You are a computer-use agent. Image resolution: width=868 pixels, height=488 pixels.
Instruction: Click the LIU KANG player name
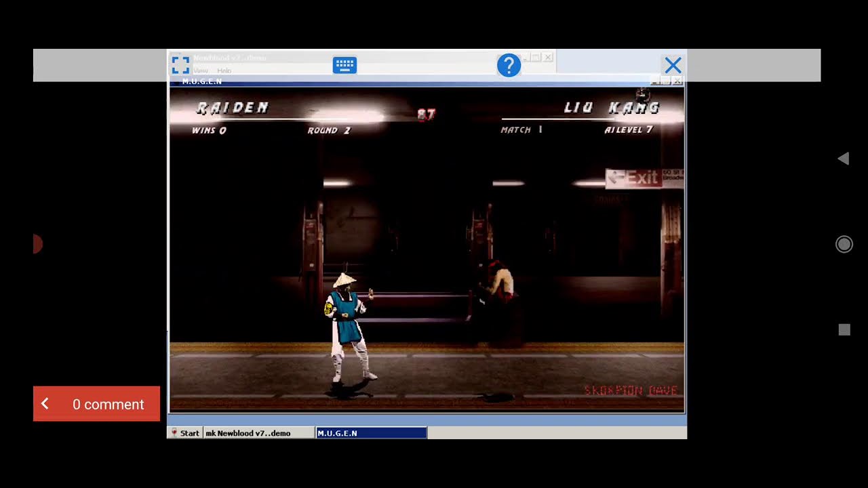click(x=612, y=107)
